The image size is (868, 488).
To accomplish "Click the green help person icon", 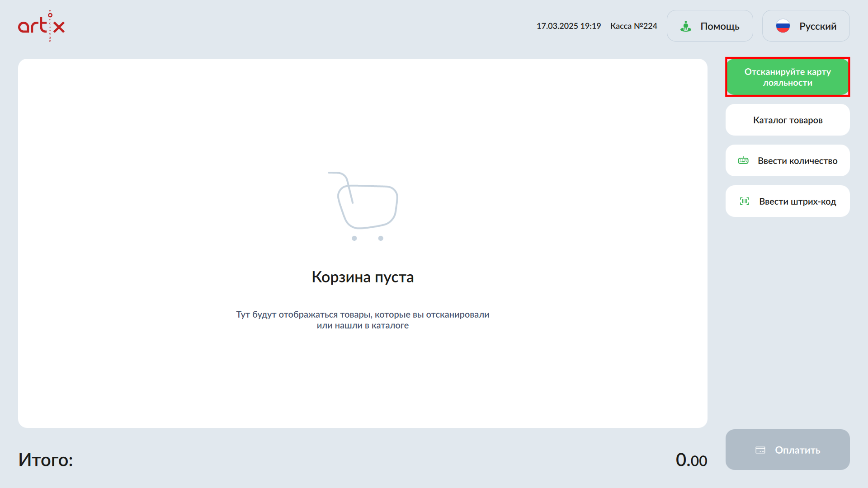I will (x=685, y=26).
